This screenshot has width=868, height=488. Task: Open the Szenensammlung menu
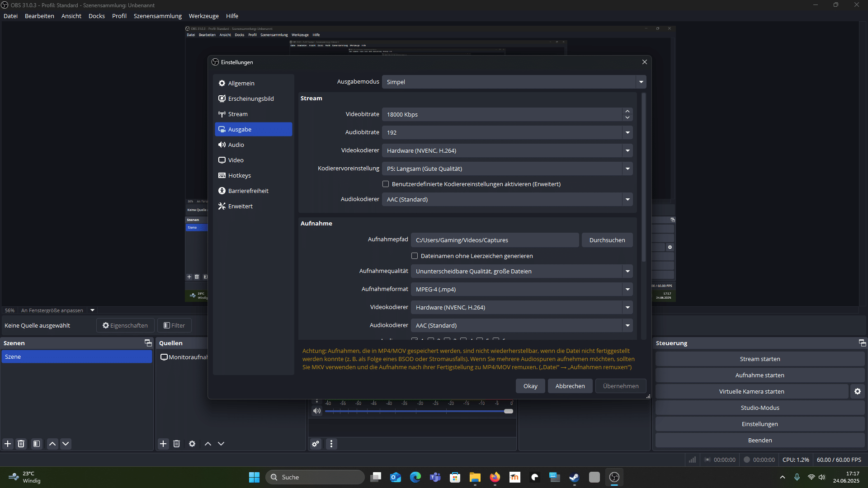tap(157, 16)
